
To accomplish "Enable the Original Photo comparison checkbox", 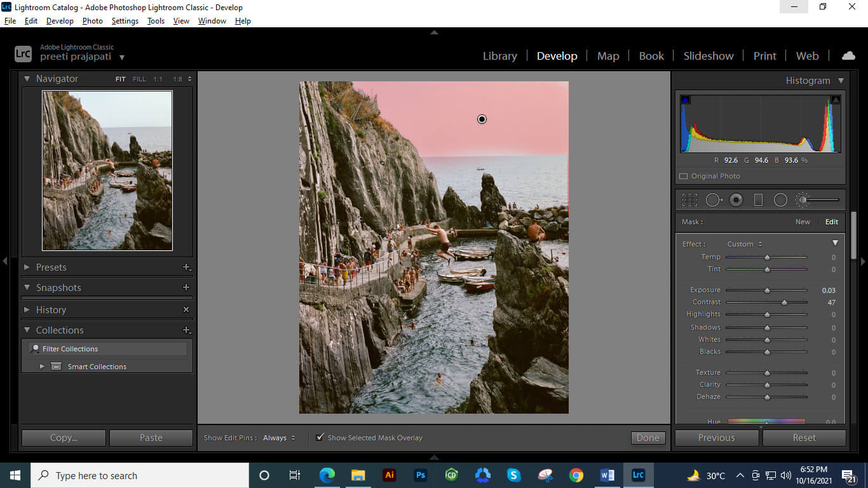I will (684, 176).
